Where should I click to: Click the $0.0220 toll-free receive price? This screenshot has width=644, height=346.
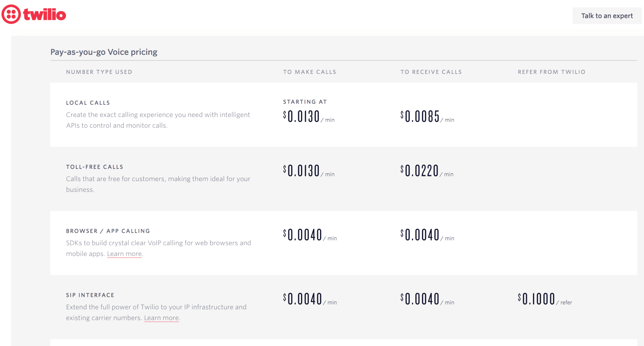427,171
